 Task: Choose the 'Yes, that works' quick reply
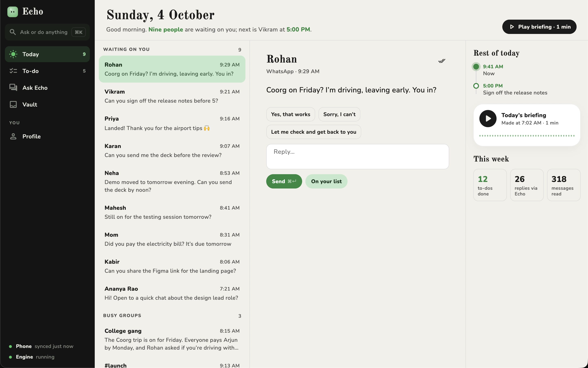[291, 114]
